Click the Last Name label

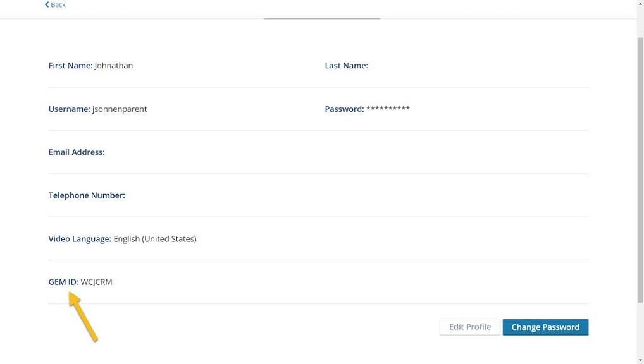pos(346,66)
